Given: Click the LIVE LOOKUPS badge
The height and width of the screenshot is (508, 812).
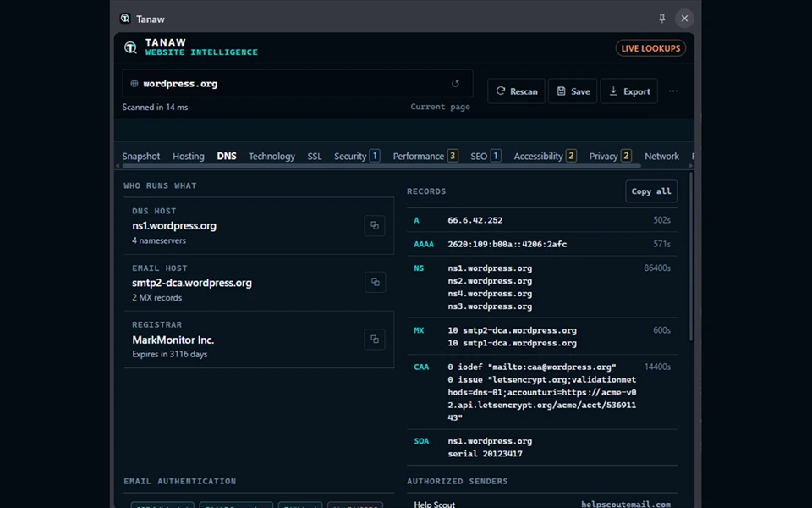Looking at the screenshot, I should [650, 48].
